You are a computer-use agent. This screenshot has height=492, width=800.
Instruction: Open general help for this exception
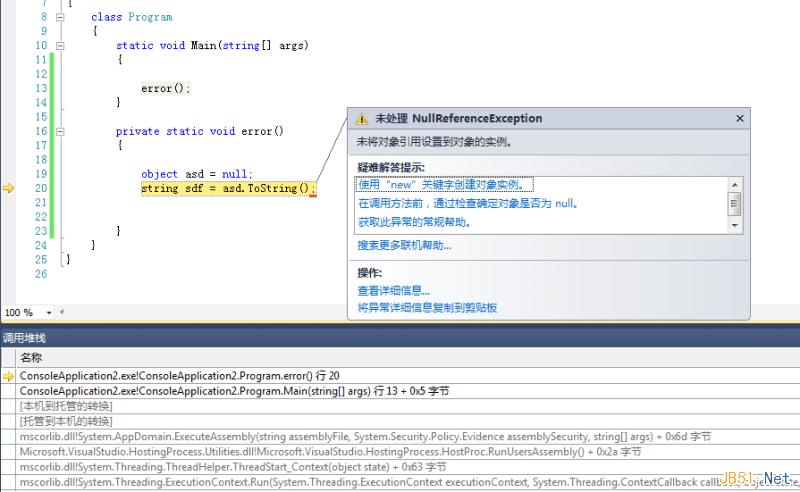(415, 222)
